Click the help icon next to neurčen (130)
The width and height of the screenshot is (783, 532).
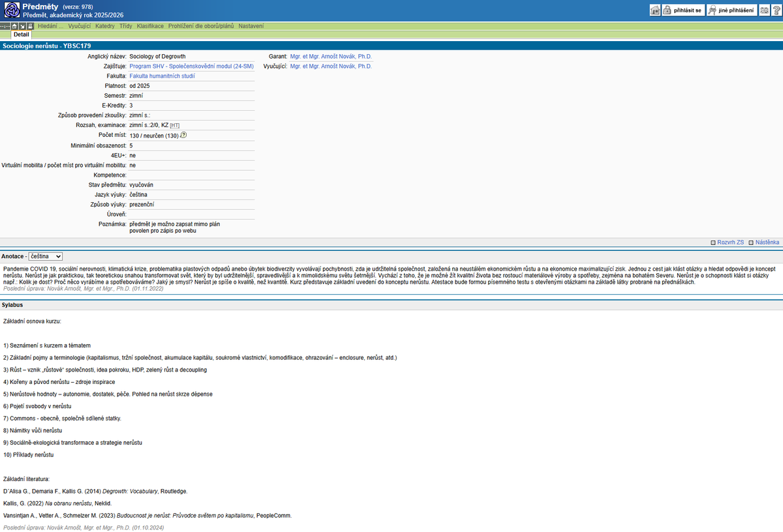(183, 135)
